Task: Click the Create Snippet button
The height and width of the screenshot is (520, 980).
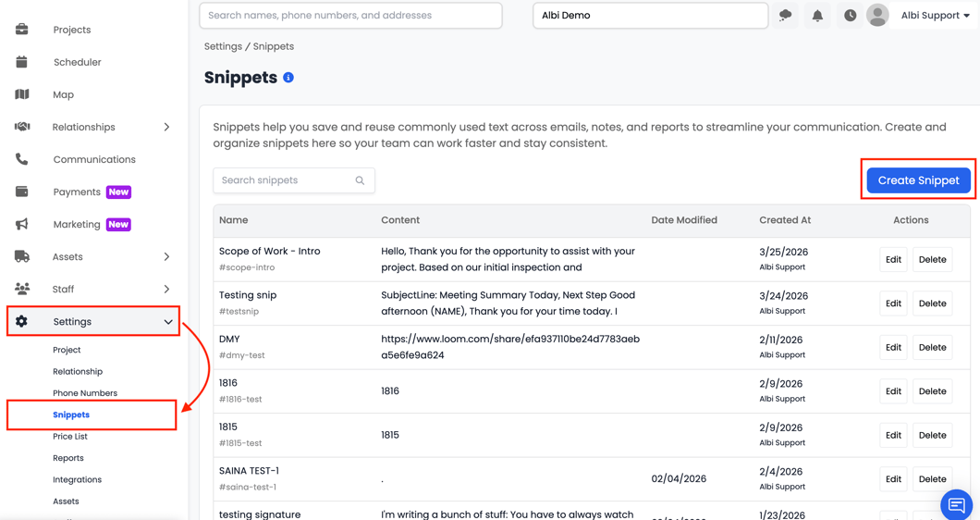Action: click(918, 180)
